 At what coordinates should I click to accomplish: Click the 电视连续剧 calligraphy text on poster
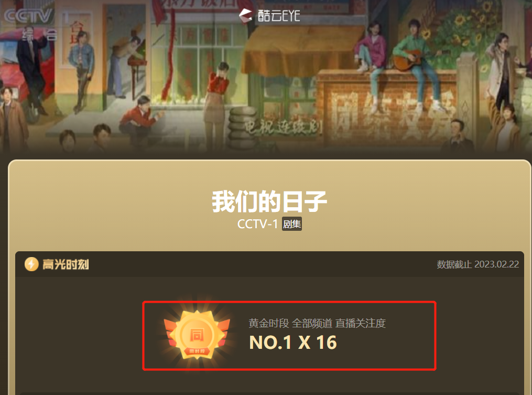(x=284, y=128)
